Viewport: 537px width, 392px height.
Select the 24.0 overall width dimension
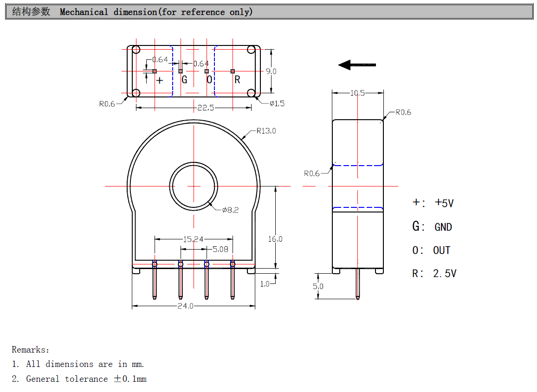point(186,306)
